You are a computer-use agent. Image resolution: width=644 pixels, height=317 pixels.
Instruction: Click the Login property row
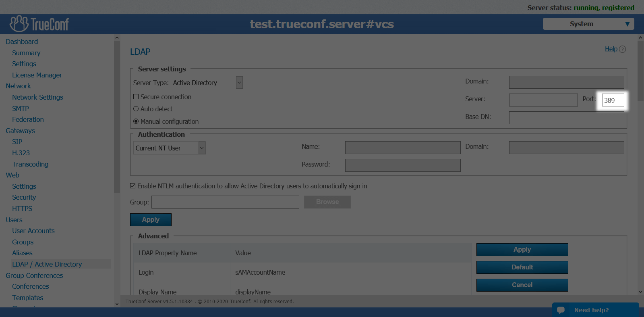[302, 272]
